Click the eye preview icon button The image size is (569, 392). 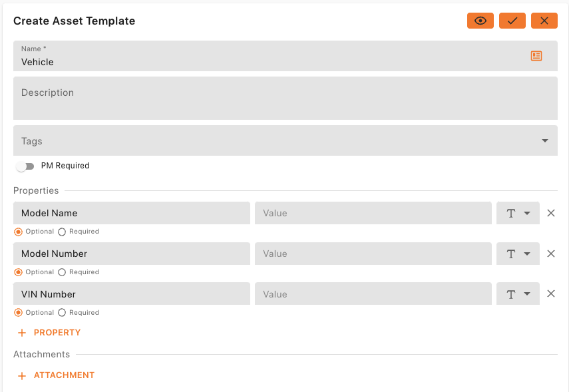[x=480, y=21]
